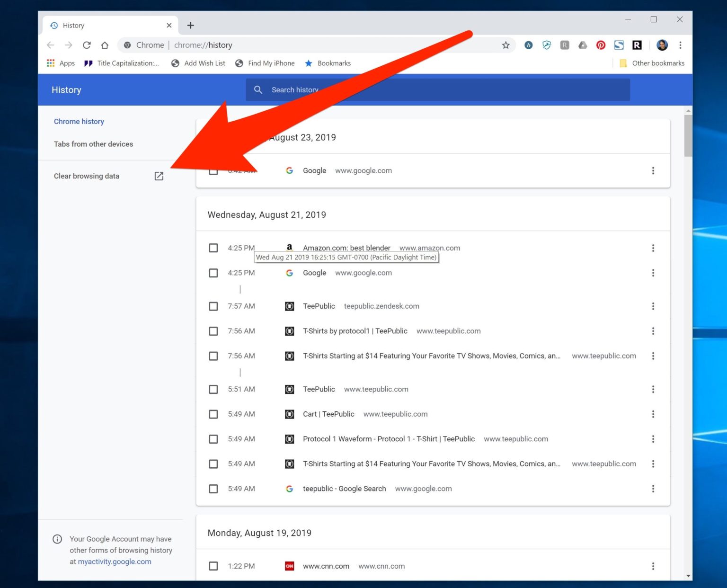
Task: Click the History clock icon on the active tab
Action: point(53,25)
